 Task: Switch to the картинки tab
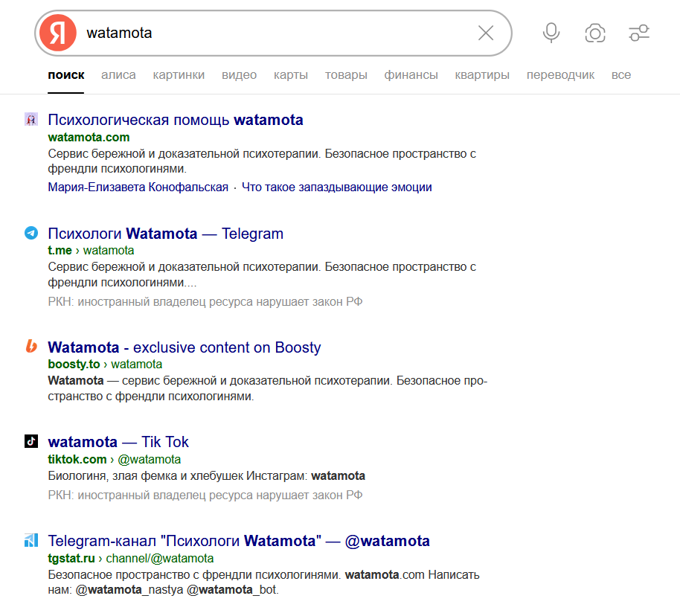click(179, 75)
